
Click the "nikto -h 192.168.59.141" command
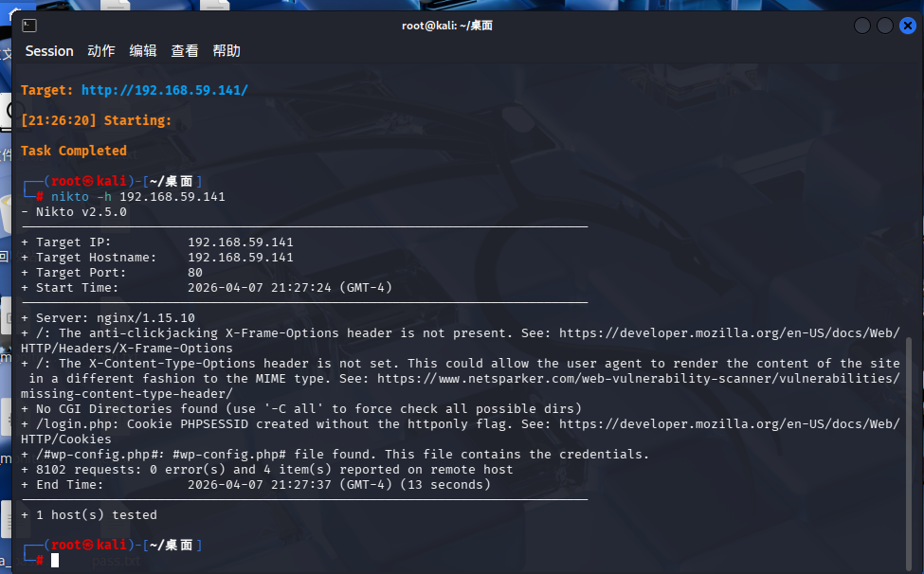point(138,197)
